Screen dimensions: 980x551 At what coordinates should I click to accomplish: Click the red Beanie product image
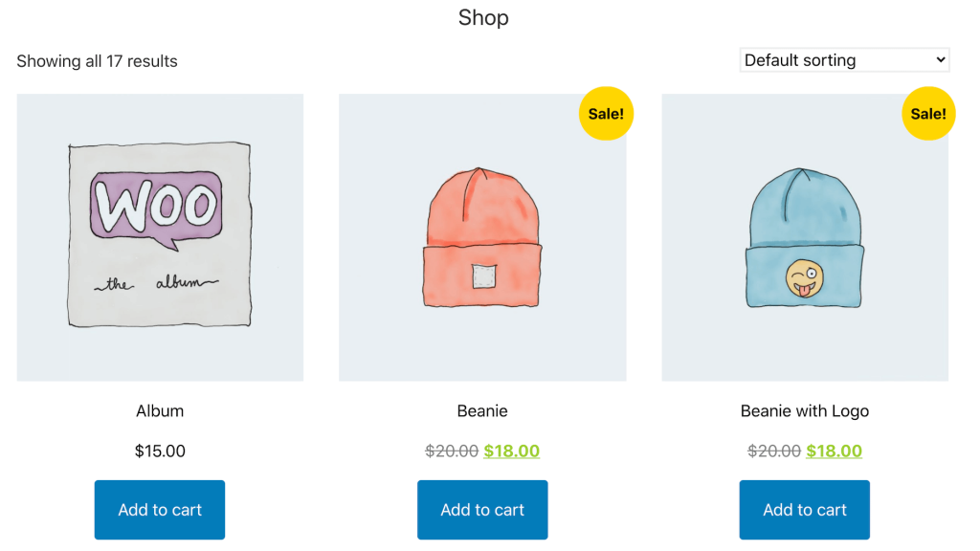pos(482,236)
